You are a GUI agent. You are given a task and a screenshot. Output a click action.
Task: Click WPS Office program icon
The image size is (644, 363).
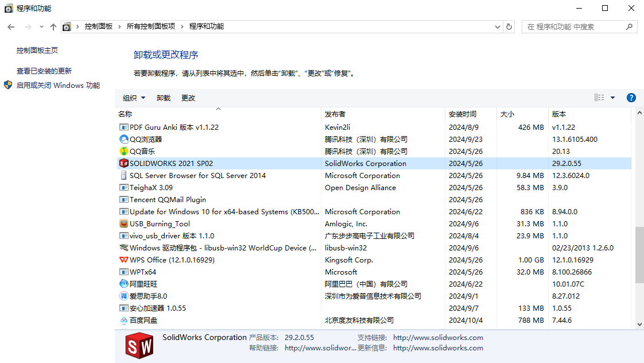[123, 260]
